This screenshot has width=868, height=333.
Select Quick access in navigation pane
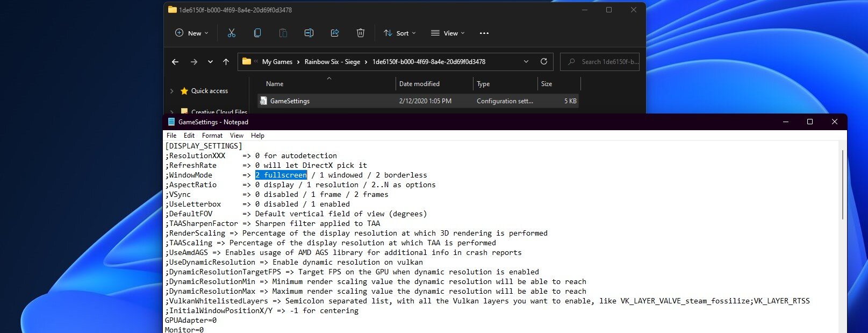tap(210, 91)
